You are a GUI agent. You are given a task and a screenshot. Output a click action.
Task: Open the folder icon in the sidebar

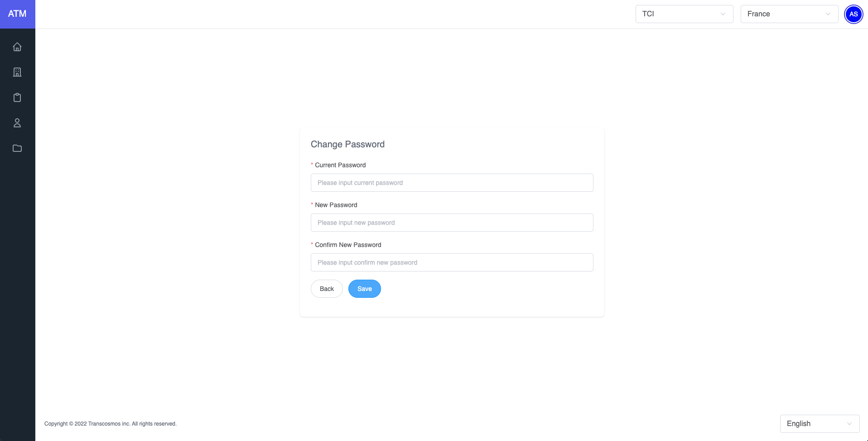(17, 148)
